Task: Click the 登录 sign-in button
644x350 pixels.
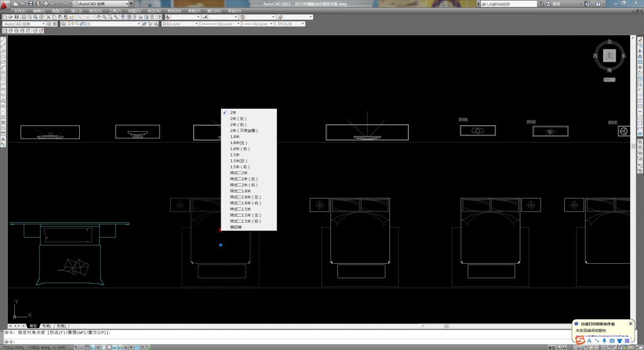Action: point(556,4)
